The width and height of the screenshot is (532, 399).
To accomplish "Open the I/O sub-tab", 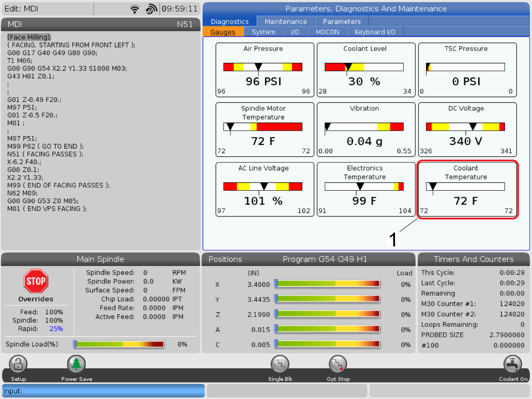I will [295, 32].
